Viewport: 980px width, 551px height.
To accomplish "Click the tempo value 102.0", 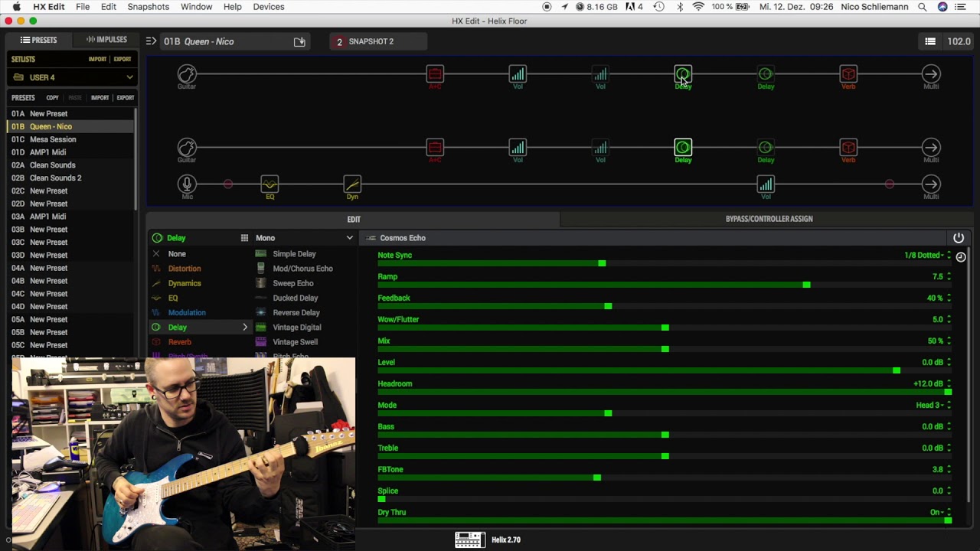I will pos(959,41).
